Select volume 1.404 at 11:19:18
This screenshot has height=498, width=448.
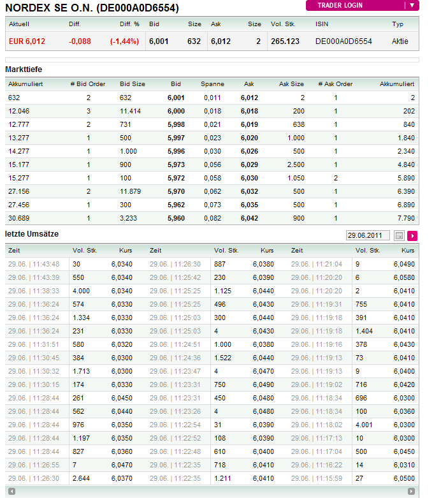coord(364,331)
